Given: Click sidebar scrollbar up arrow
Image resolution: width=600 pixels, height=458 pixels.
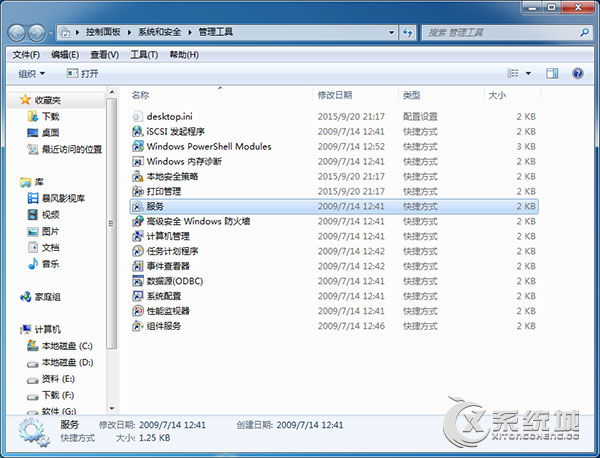Looking at the screenshot, I should point(112,92).
